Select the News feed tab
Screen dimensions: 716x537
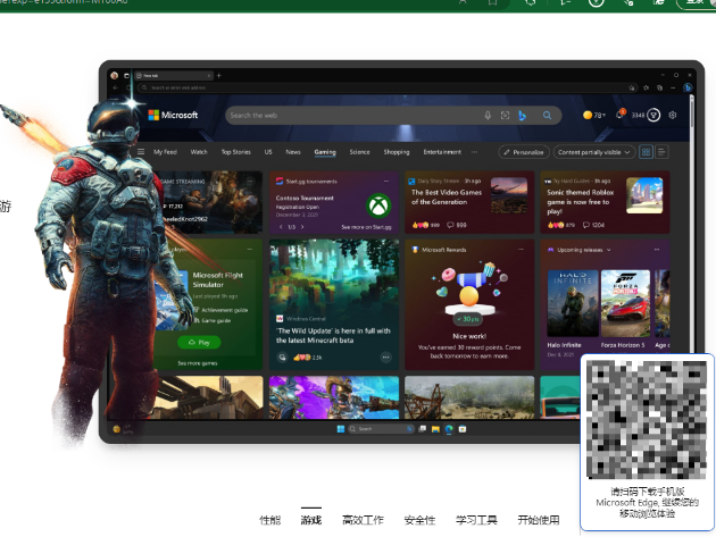pyautogui.click(x=293, y=152)
